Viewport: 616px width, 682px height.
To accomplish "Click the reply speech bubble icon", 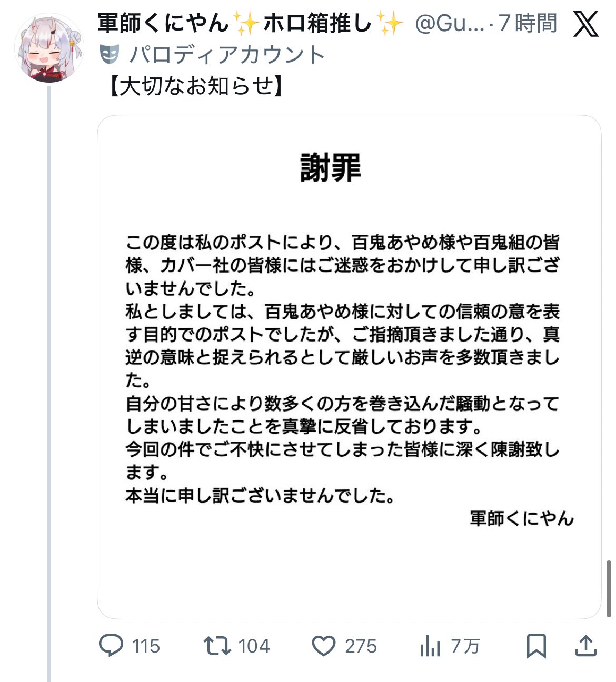I will coord(111,646).
